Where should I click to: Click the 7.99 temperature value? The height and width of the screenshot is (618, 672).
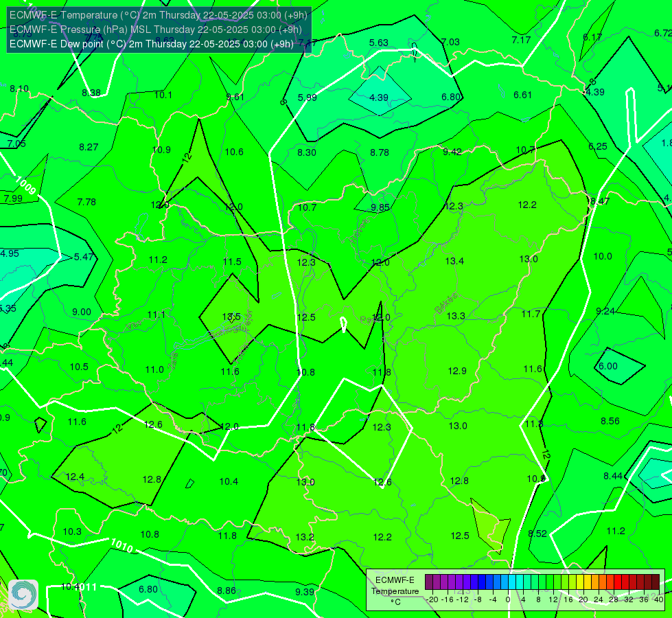click(x=13, y=199)
